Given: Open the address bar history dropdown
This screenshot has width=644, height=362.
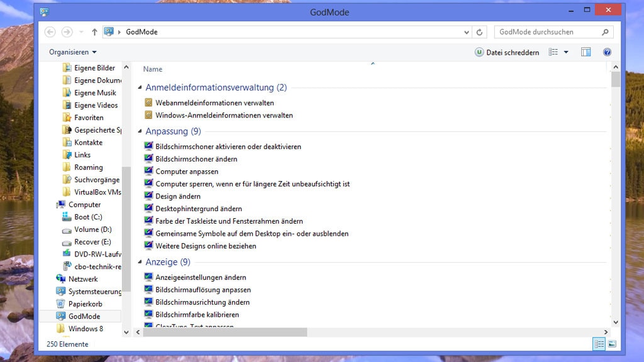Looking at the screenshot, I should coord(467,32).
